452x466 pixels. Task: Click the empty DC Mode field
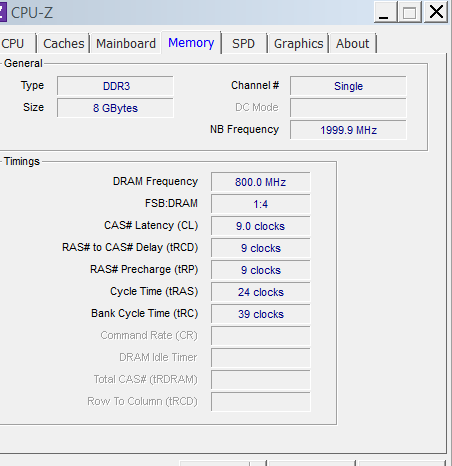[348, 108]
